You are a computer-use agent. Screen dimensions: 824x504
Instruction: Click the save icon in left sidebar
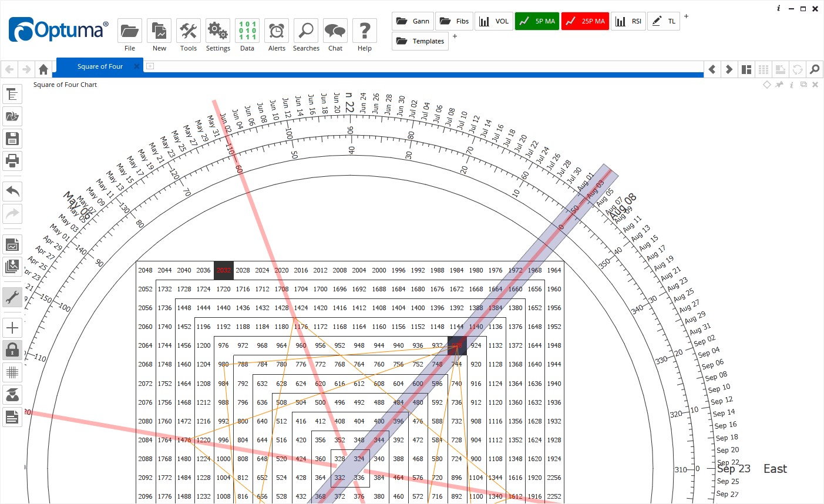(x=12, y=138)
